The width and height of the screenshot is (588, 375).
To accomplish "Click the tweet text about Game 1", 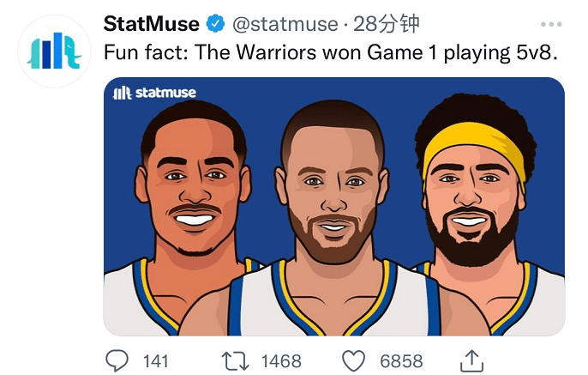I will click(331, 53).
